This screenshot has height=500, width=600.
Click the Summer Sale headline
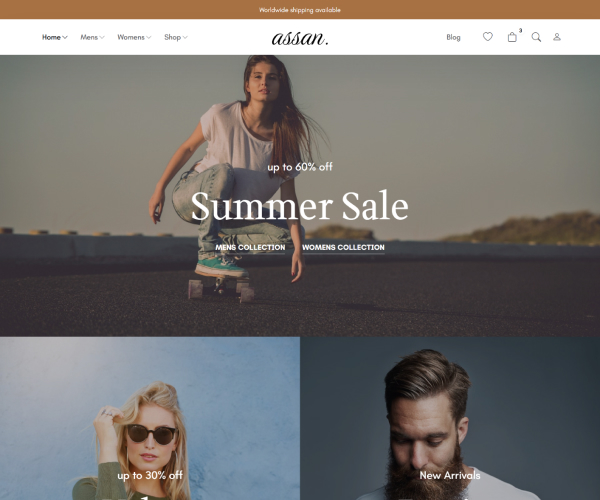click(x=300, y=206)
